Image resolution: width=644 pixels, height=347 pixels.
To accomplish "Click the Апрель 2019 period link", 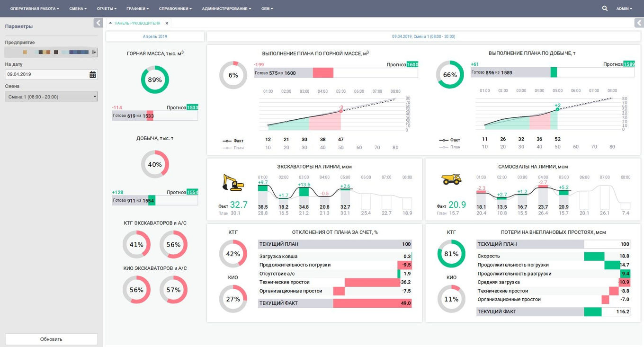I will (x=155, y=36).
